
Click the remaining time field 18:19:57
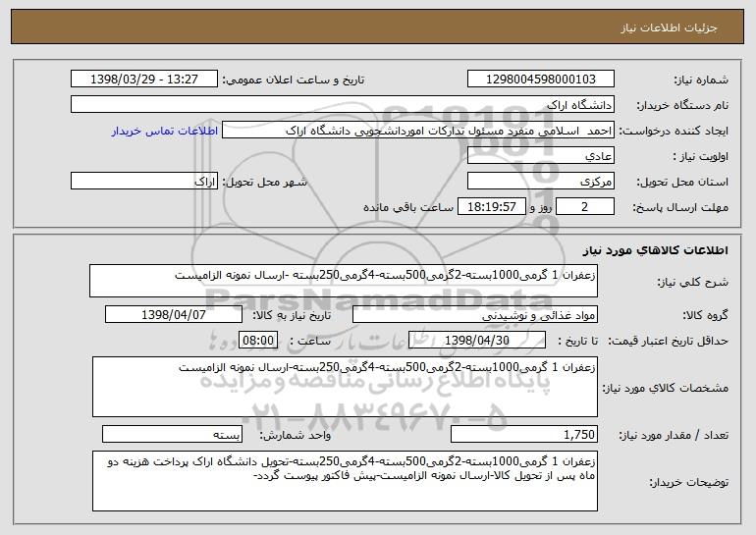click(491, 207)
